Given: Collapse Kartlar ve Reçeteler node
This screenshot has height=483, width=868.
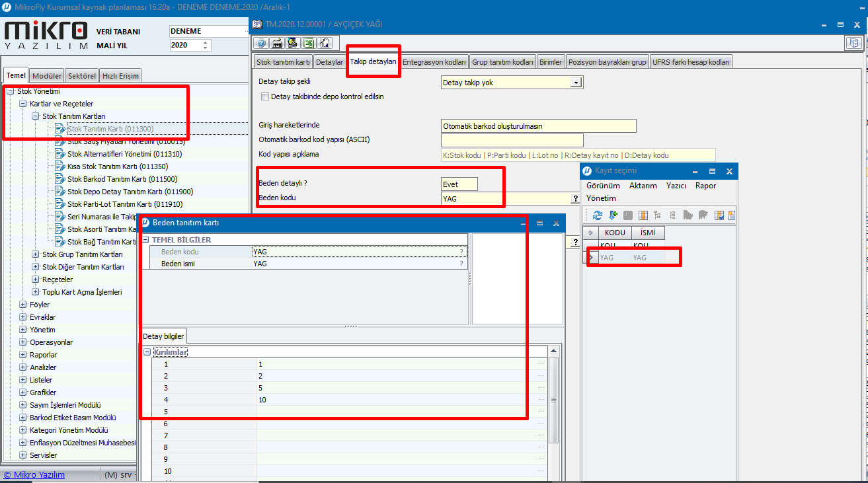Looking at the screenshot, I should [x=23, y=104].
